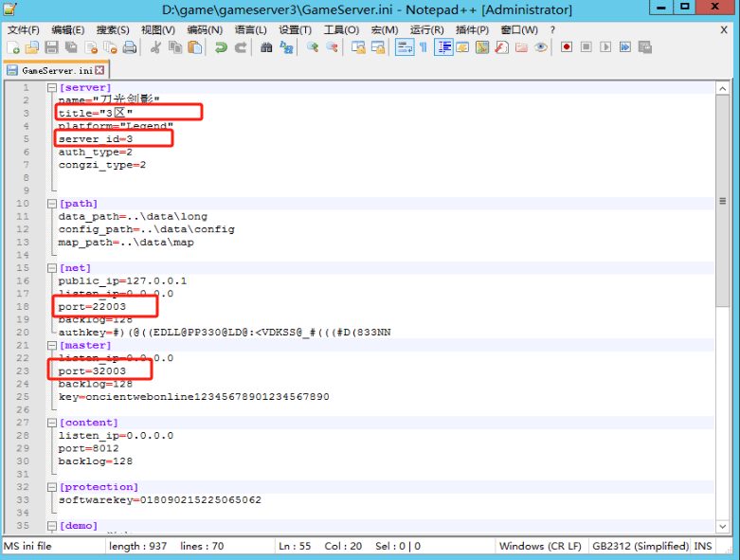The width and height of the screenshot is (740, 560).
Task: Click the Stop Recording macro icon
Action: [x=587, y=47]
